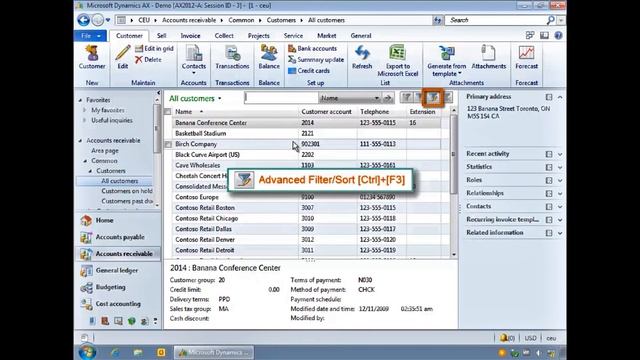Open the Name filter field dropdown
The image size is (640, 360).
pos(376,98)
